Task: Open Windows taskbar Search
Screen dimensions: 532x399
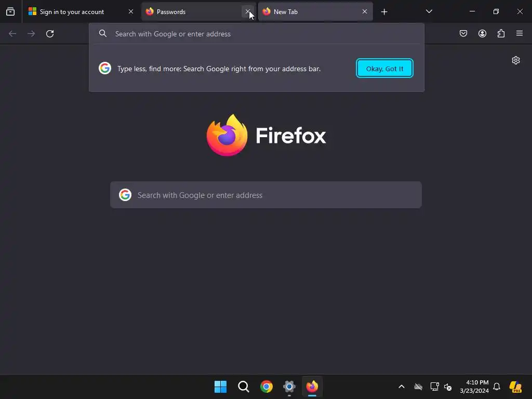Action: [x=243, y=387]
